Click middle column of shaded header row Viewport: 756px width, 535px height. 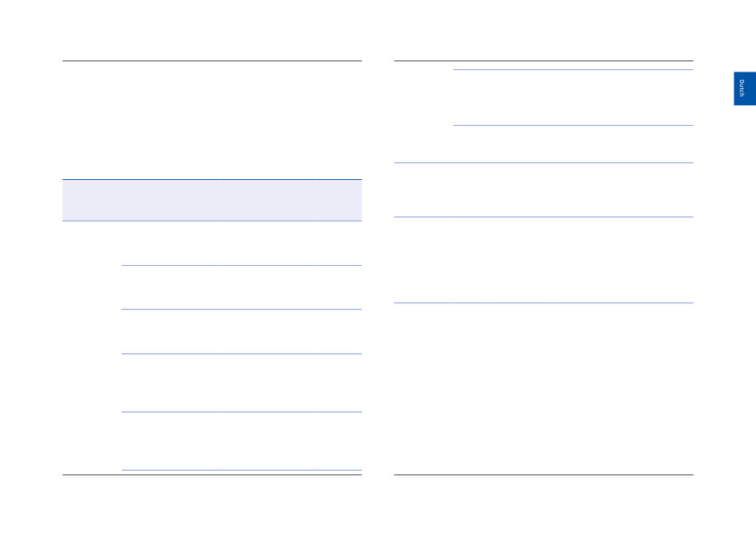pyautogui.click(x=268, y=200)
